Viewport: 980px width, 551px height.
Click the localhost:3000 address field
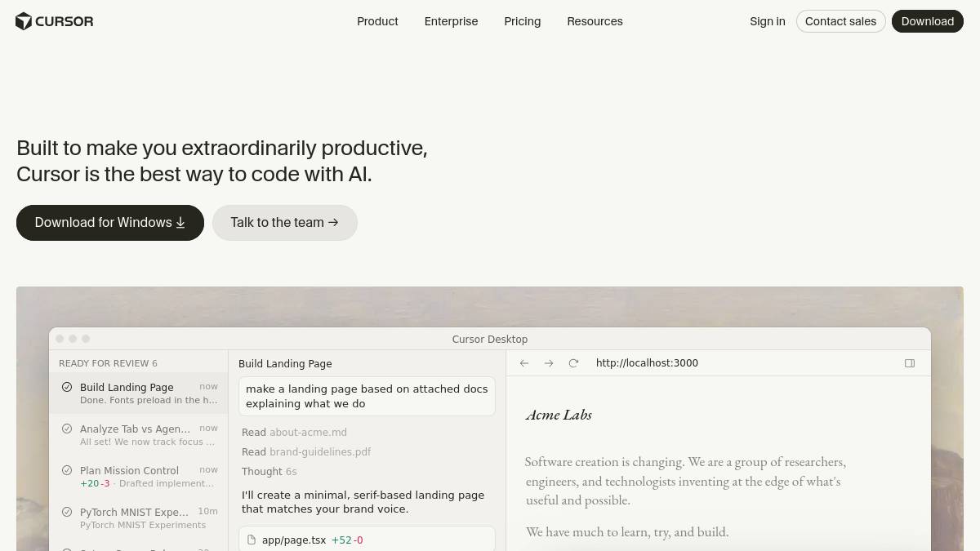[647, 363]
